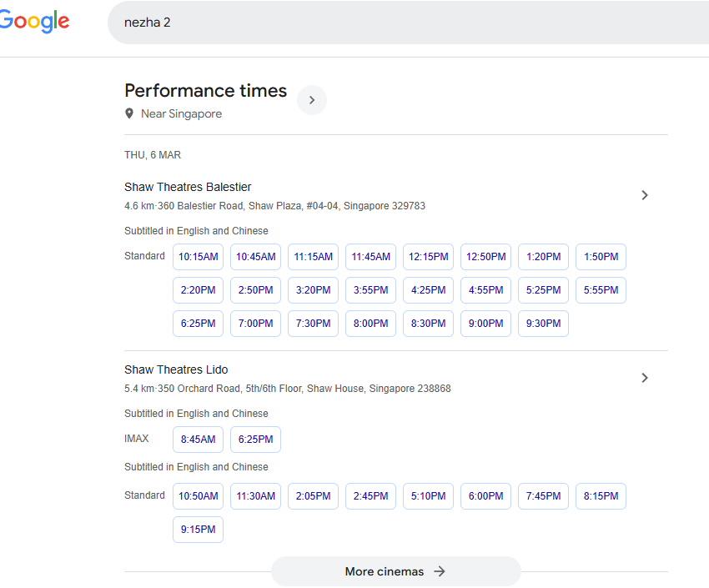The height and width of the screenshot is (588, 709).
Task: Select the 6:25PM IMAX showtime at Lido
Action: click(x=255, y=440)
